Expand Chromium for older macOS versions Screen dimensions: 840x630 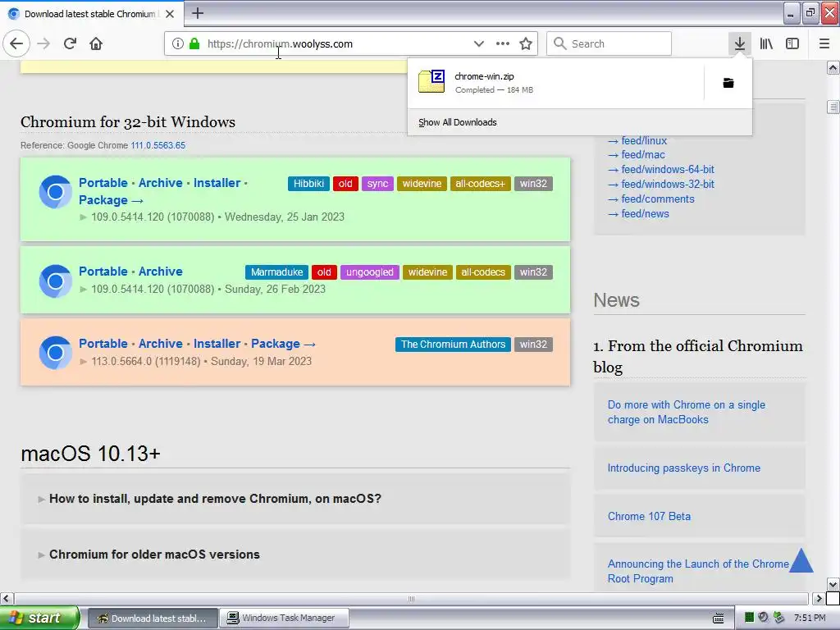(154, 555)
